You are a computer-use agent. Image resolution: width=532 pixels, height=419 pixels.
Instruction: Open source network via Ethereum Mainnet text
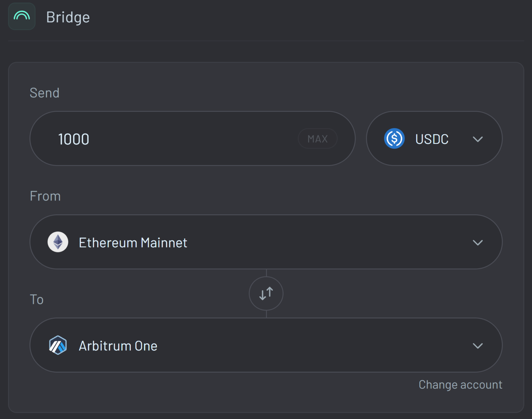pyautogui.click(x=133, y=243)
